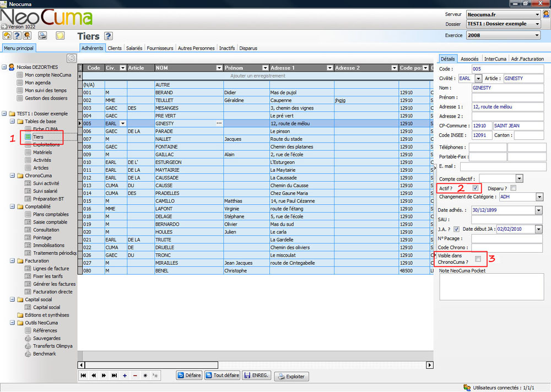551x392 pixels.
Task: Switch to the Inactifs tab
Action: (x=227, y=48)
